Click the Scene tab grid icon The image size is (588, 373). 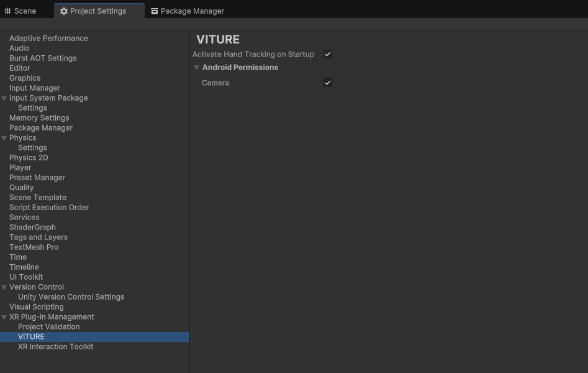pyautogui.click(x=8, y=11)
